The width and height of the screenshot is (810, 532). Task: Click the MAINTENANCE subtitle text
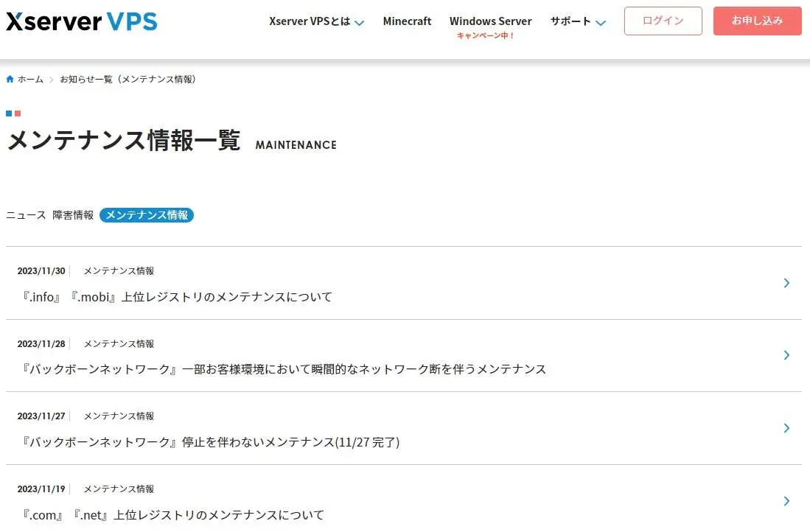tap(296, 145)
